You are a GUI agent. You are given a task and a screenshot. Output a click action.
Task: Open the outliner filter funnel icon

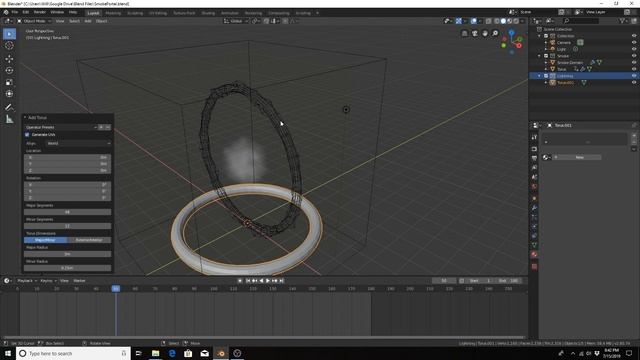pos(622,21)
